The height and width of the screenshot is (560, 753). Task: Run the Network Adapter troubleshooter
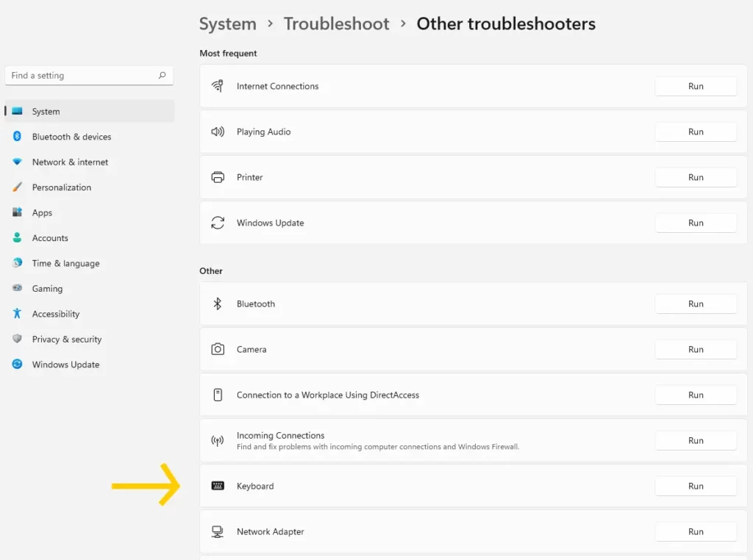(x=696, y=531)
